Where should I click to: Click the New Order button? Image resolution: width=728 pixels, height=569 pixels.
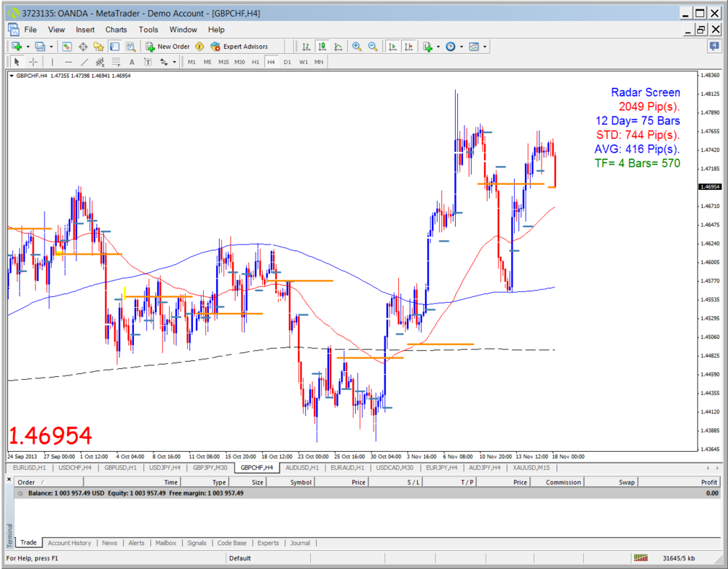click(x=167, y=47)
